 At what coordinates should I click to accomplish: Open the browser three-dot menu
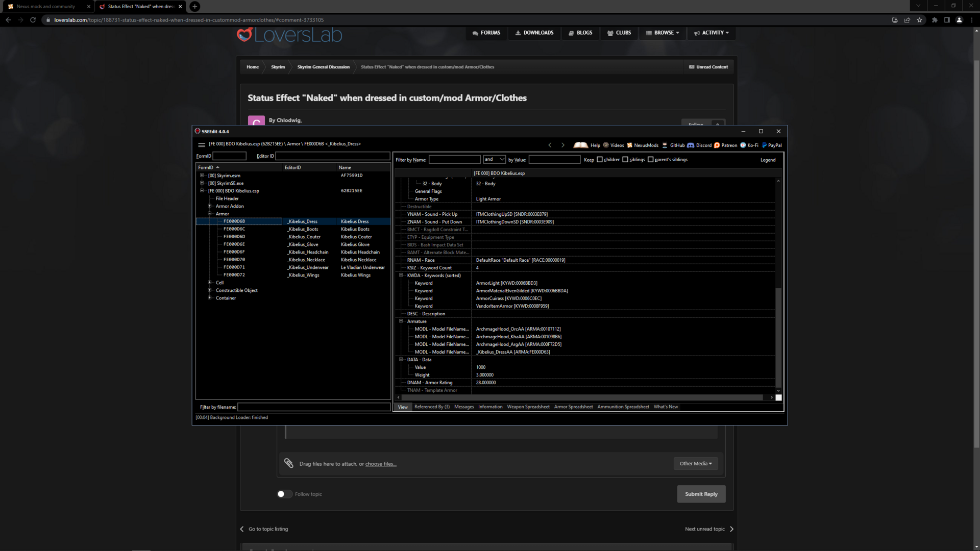972,20
